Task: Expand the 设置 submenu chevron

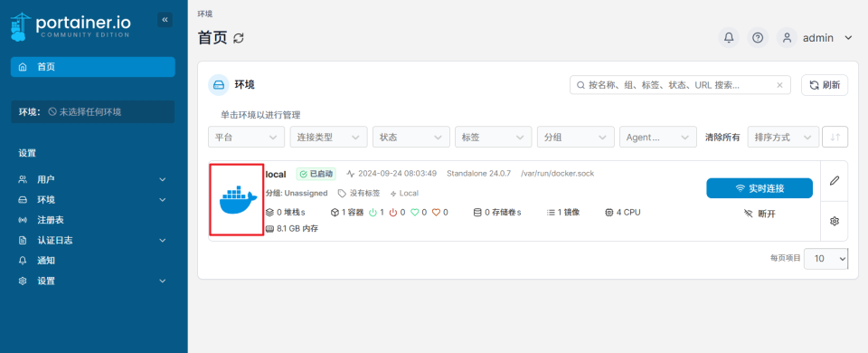Action: click(x=162, y=281)
